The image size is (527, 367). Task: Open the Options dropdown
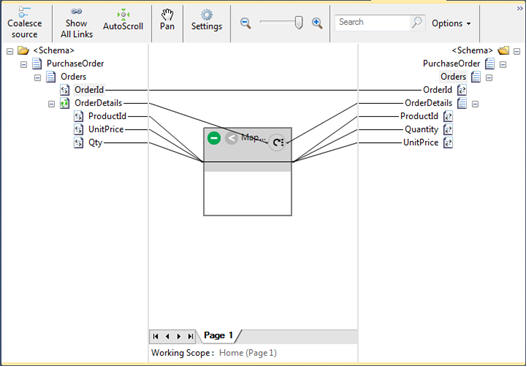click(451, 24)
